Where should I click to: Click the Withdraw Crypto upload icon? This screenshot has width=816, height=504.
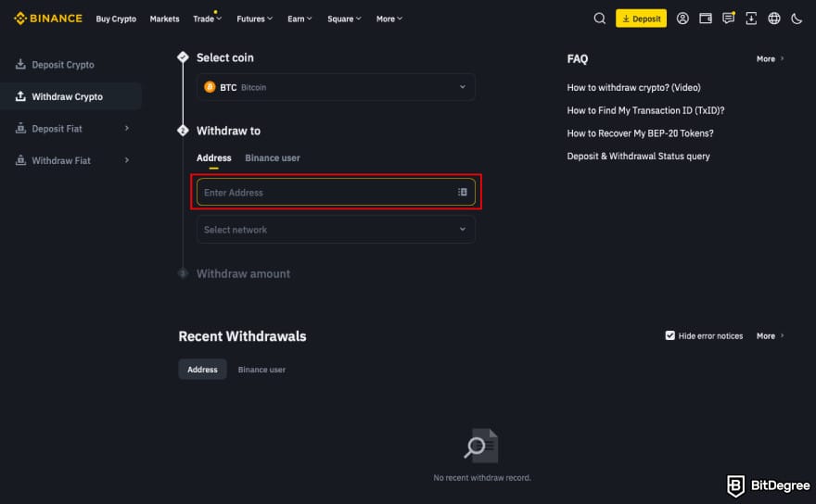click(x=20, y=96)
